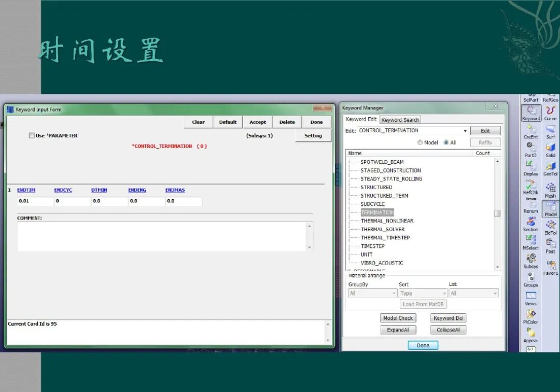Open the Display tool

pyautogui.click(x=531, y=169)
